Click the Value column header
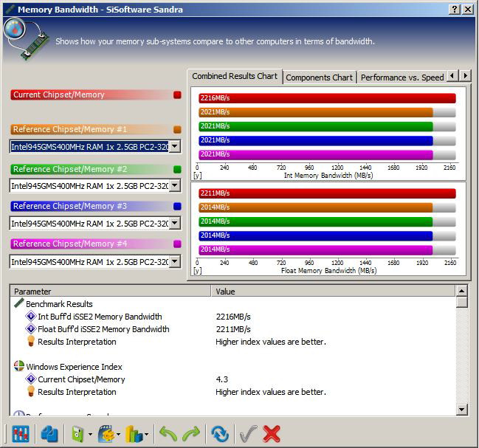This screenshot has width=479, height=448. (333, 292)
